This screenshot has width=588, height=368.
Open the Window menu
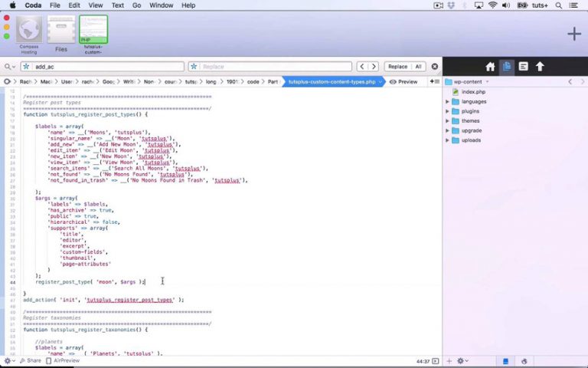(x=162, y=5)
